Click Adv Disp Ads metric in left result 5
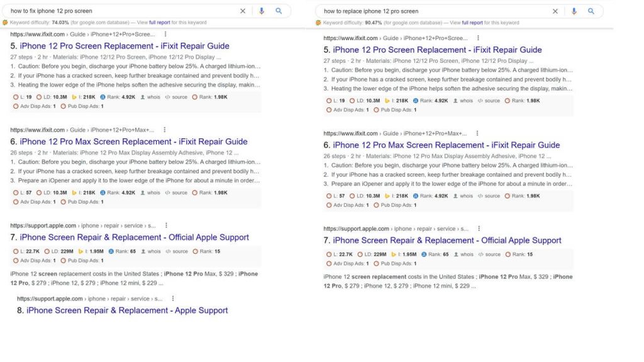 pos(35,106)
